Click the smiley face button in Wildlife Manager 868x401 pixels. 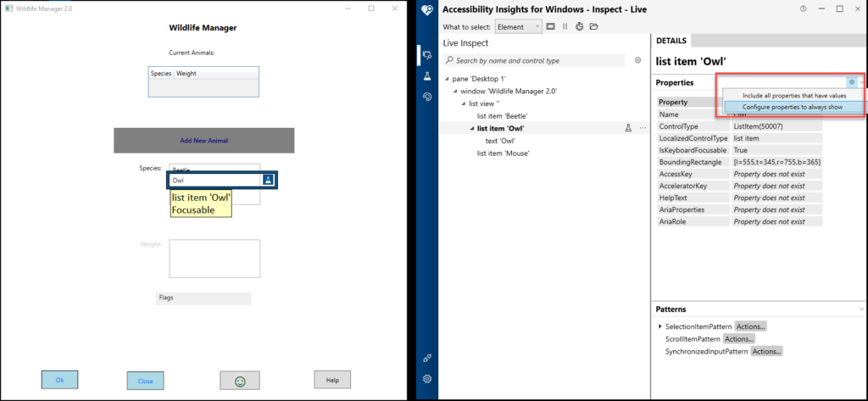(240, 381)
